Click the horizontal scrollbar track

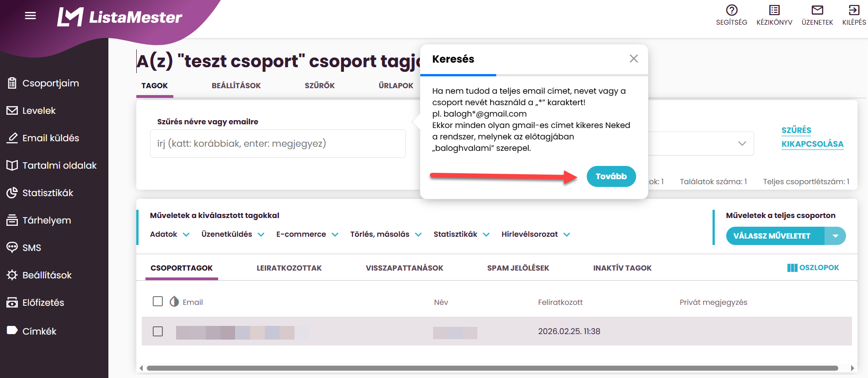tap(492, 368)
